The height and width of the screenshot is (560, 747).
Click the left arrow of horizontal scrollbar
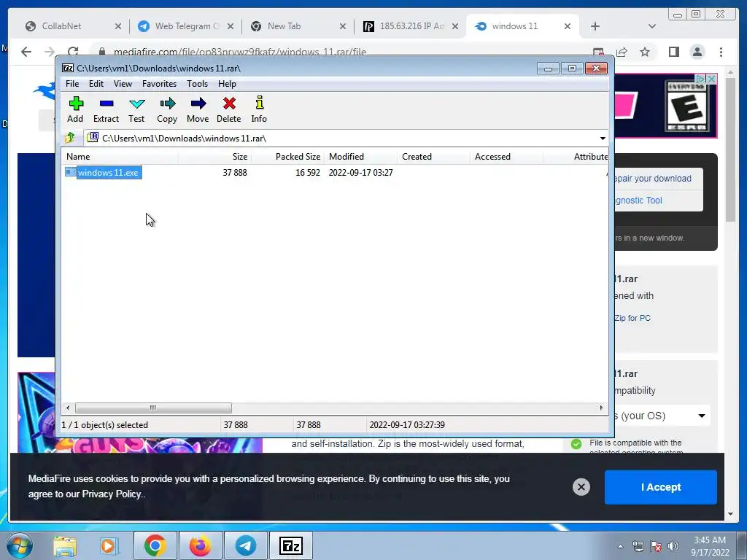[68, 408]
